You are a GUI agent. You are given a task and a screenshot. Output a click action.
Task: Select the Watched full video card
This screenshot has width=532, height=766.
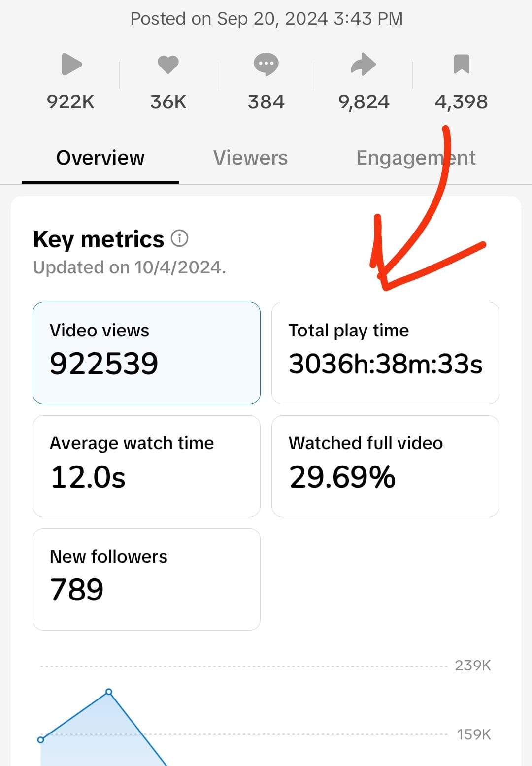(x=385, y=466)
